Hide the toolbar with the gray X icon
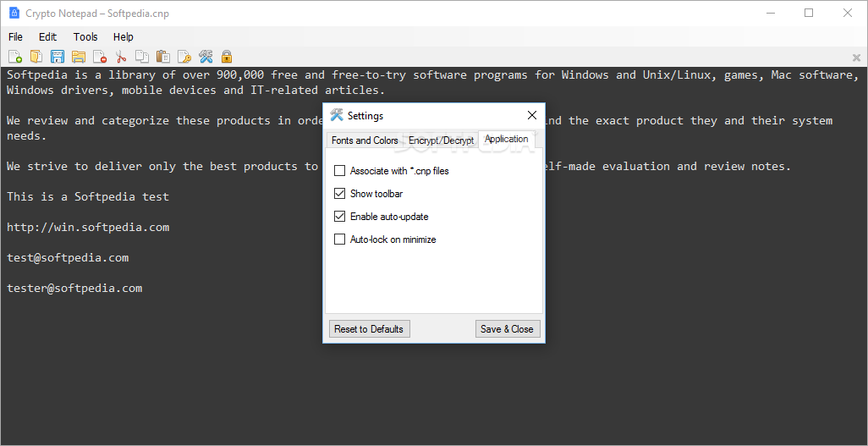The image size is (868, 446). pos(856,58)
